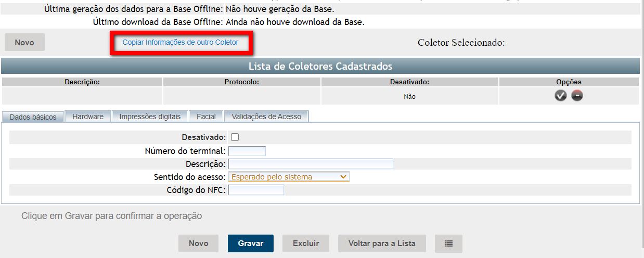The image size is (644, 258).
Task: Click into the Descrição text field
Action: click(x=311, y=164)
